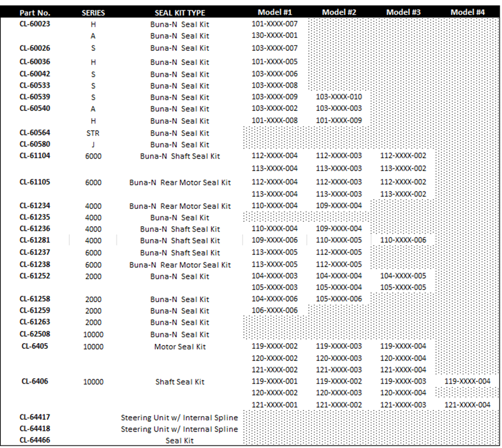Click the STR series cell

pos(93,133)
